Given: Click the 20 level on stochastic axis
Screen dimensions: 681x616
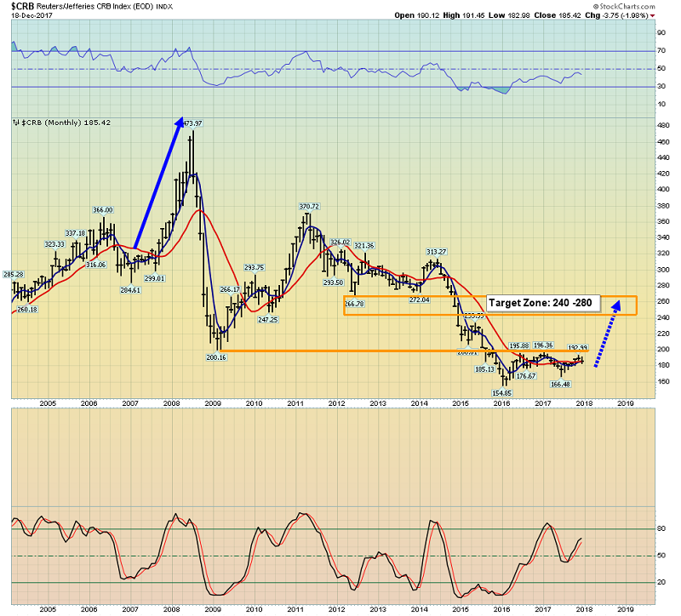Looking at the screenshot, I should point(661,582).
